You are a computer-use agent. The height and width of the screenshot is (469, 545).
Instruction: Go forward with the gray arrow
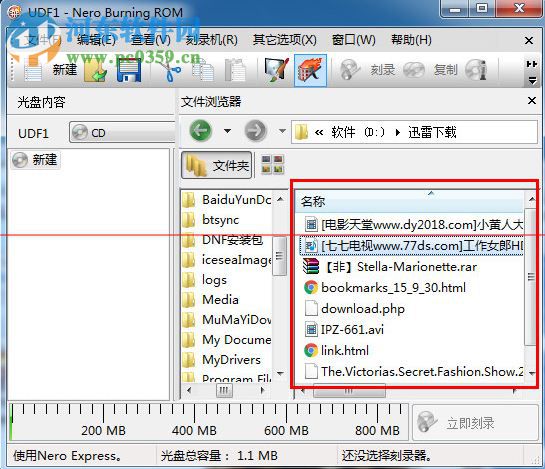255,131
